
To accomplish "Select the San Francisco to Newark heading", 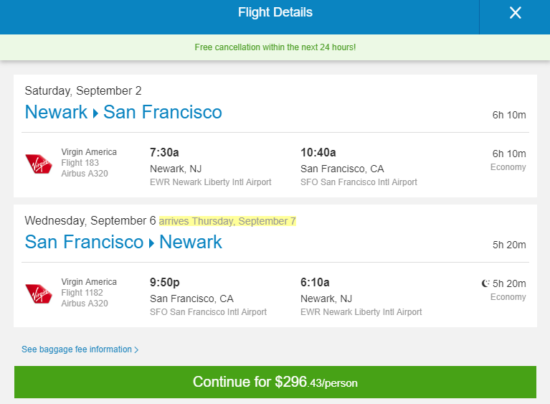I will [x=123, y=242].
